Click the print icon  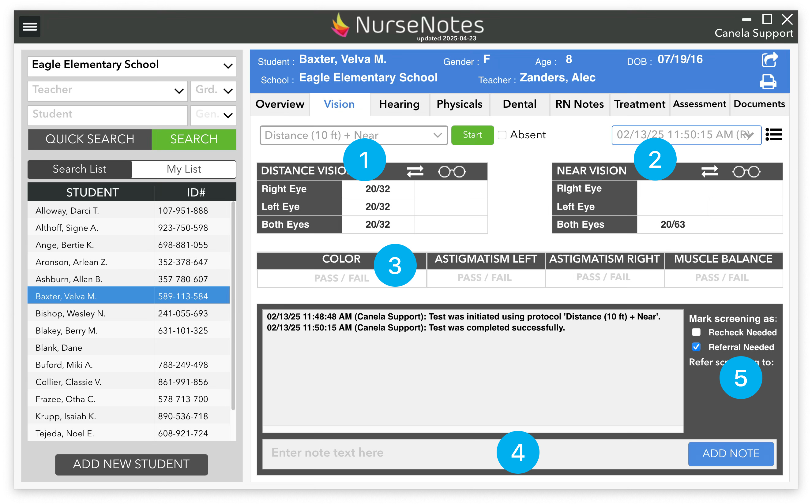[768, 82]
